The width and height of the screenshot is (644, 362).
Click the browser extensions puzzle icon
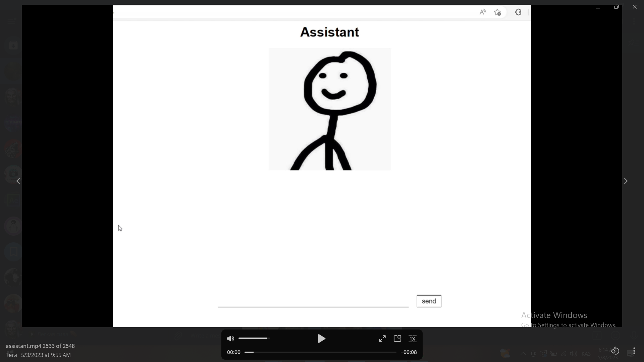(518, 12)
